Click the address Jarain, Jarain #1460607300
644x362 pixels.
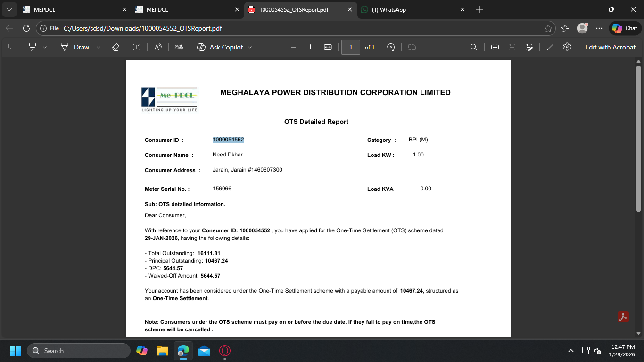tap(248, 170)
